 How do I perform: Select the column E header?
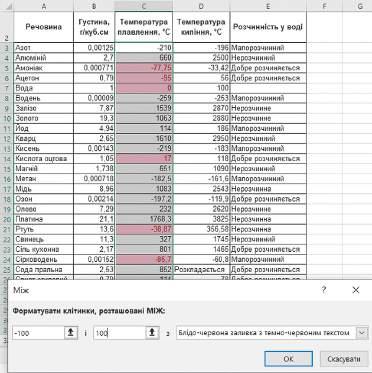(268, 6)
